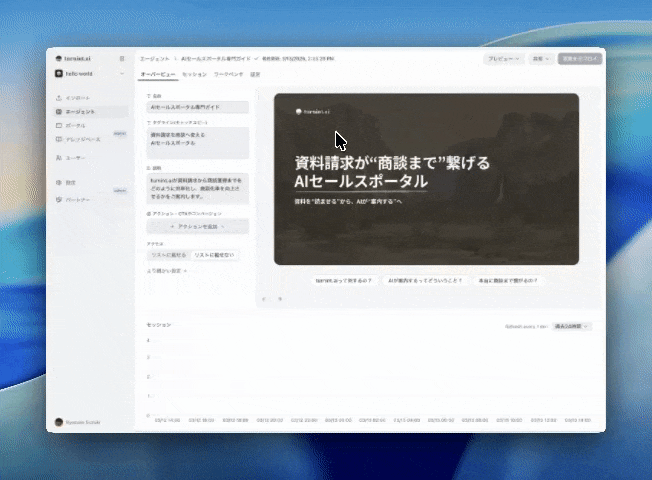652x480 pixels.
Task: Click the 変更をデプロイ button
Action: click(580, 59)
